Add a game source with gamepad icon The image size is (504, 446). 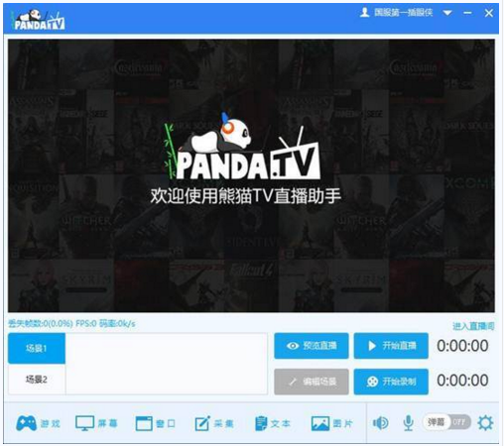(38, 423)
